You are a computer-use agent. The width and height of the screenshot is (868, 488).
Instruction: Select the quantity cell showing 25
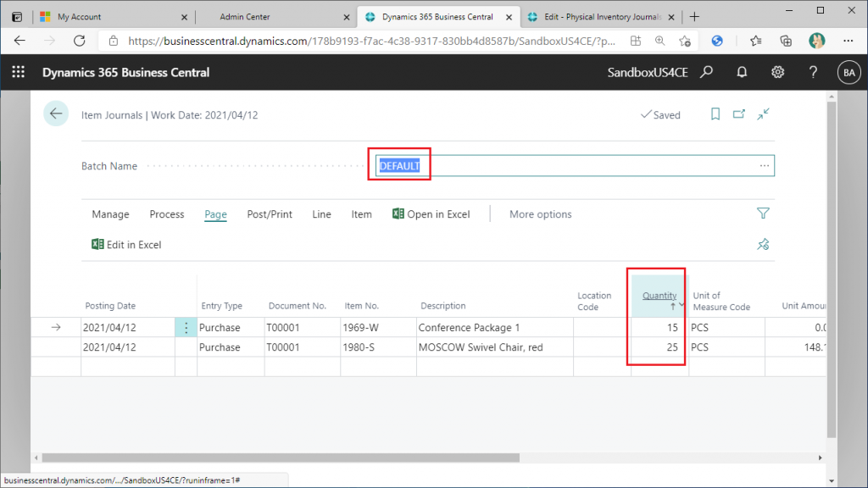659,347
